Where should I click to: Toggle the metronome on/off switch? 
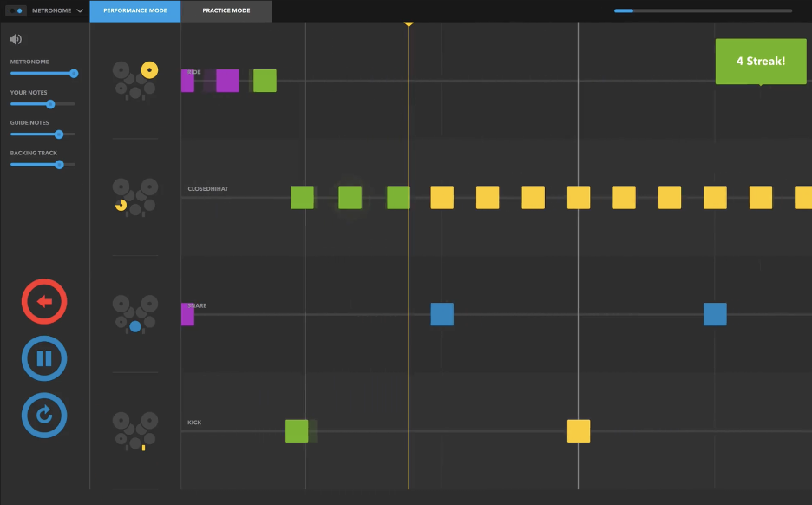coord(16,11)
